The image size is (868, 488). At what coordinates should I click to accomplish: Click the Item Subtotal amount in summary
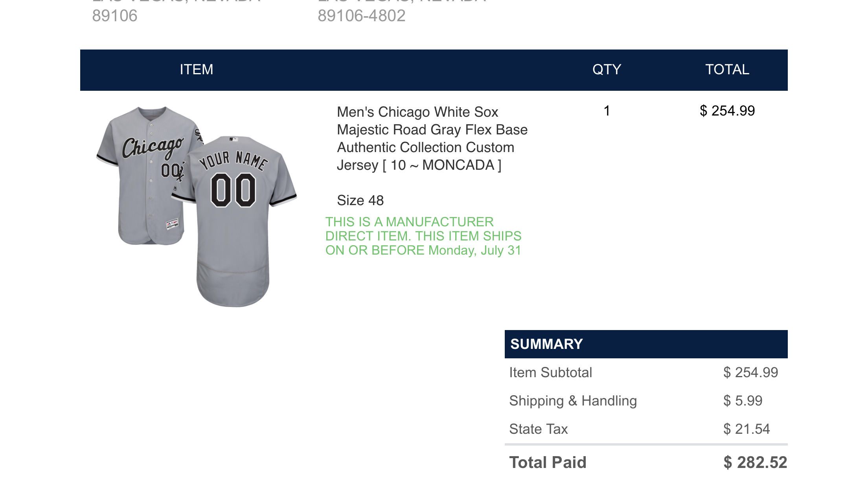(x=750, y=372)
